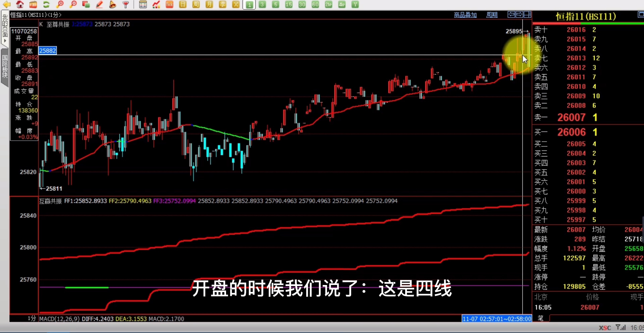Select the 1-minute period button
Viewport: 644px width, 333px height.
click(249, 5)
